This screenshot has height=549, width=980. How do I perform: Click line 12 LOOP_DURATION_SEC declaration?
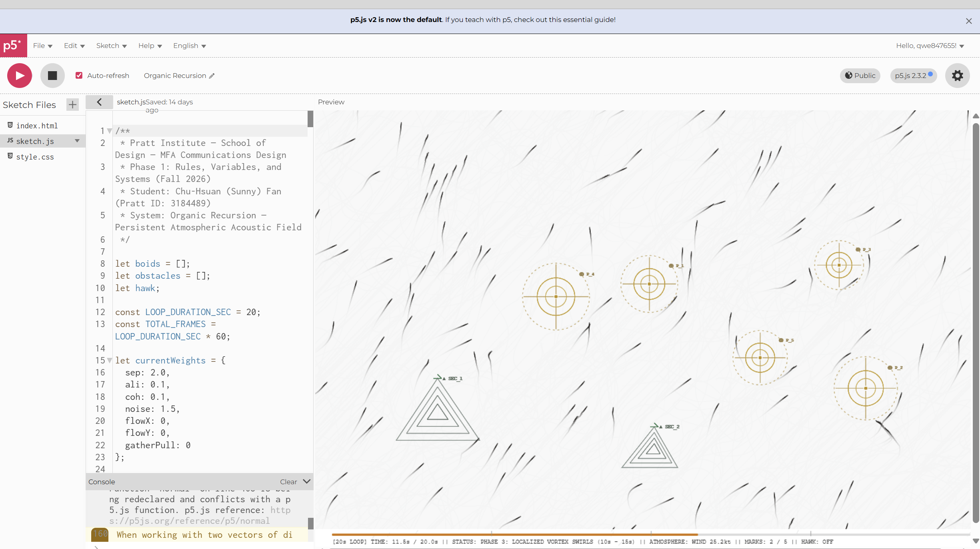tap(188, 312)
